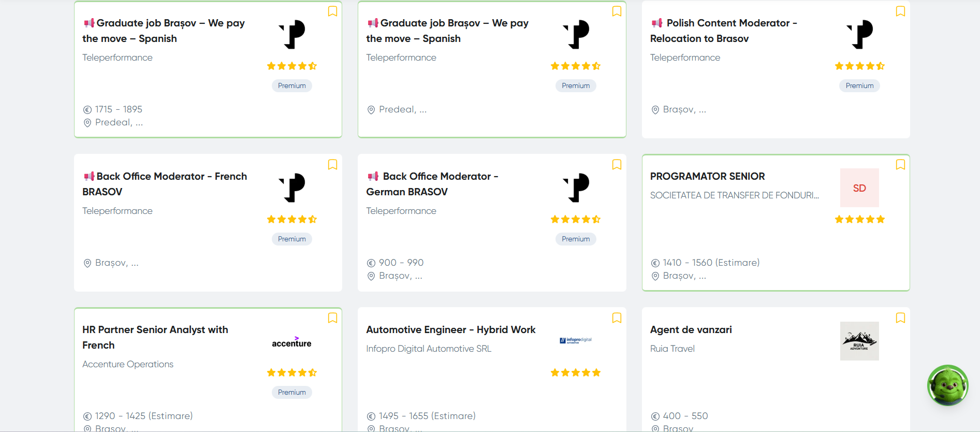
Task: Click Brașov location on Polish Content Moderator card
Action: [684, 110]
